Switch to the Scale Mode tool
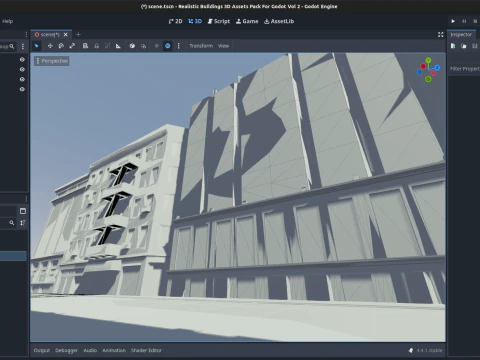The height and width of the screenshot is (360, 480). (x=72, y=46)
